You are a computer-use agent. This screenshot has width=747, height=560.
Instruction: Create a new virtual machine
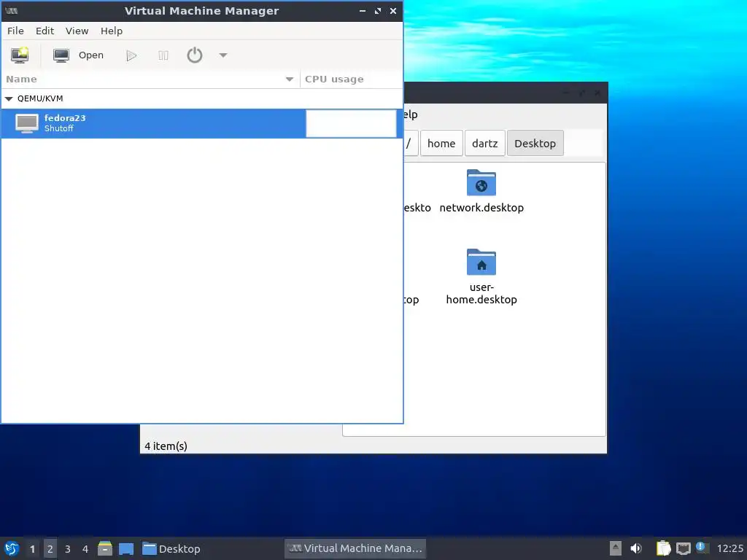coord(20,55)
